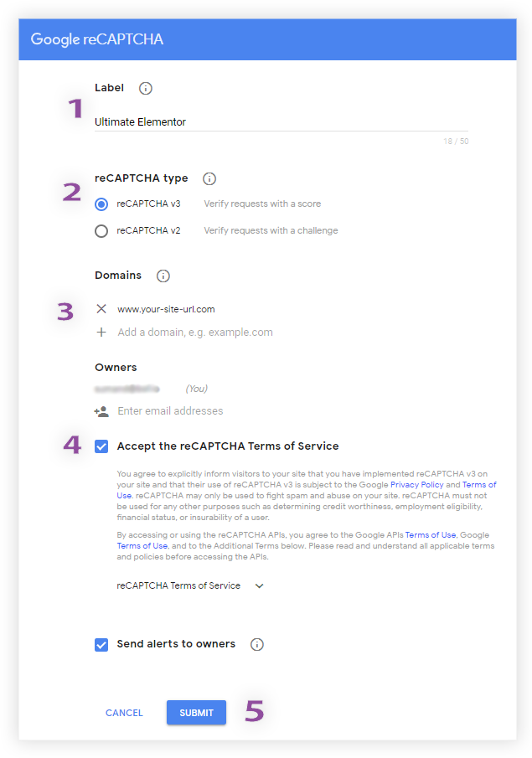
Task: Click the add-person icon under Owners
Action: point(101,411)
